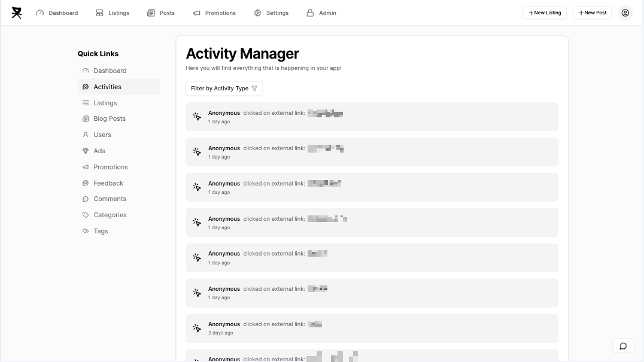Click the New Listing button

pos(545,13)
